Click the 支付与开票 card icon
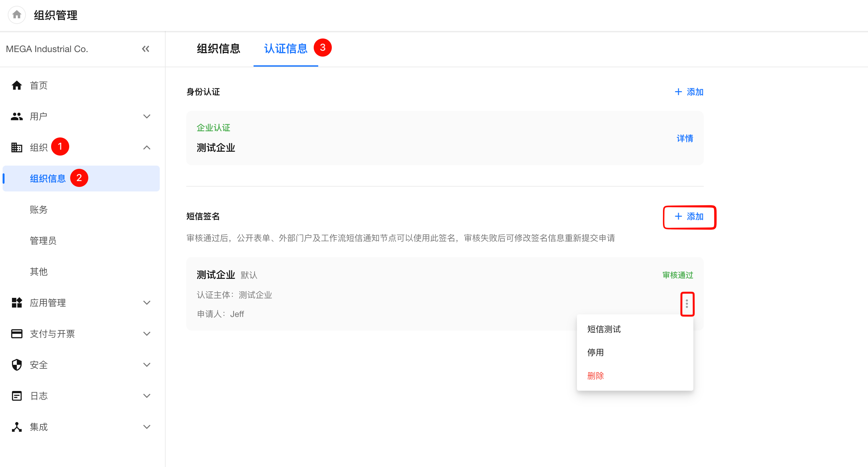Image resolution: width=868 pixels, height=467 pixels. (16, 333)
